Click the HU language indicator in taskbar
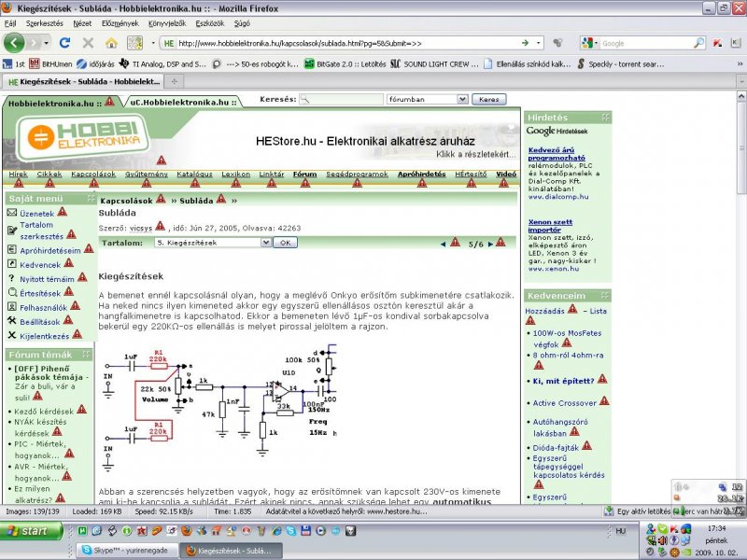 coord(621,530)
